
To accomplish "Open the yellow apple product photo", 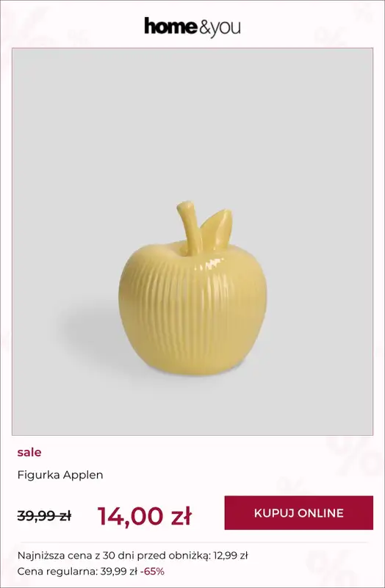I will pos(192,242).
